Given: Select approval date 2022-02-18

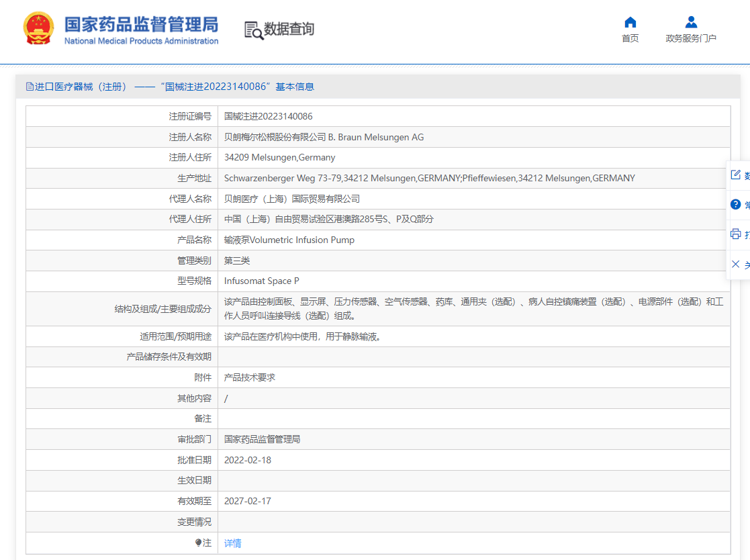Looking at the screenshot, I should coord(248,460).
